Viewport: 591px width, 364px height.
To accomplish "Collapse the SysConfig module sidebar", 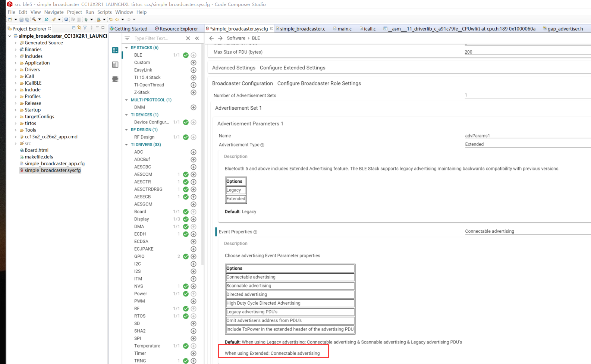I will [197, 38].
